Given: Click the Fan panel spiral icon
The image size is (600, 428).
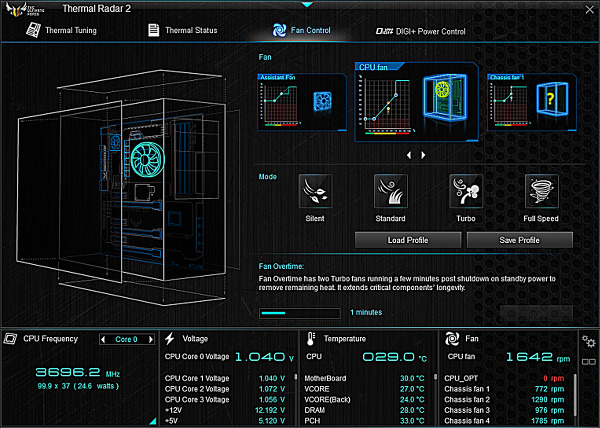Looking at the screenshot, I should click(452, 338).
